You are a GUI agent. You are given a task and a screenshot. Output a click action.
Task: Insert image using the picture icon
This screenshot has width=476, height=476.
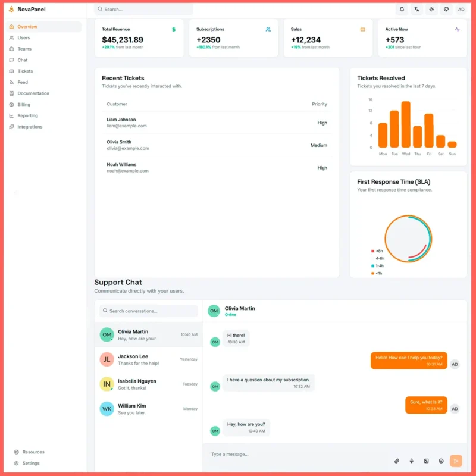click(x=427, y=461)
